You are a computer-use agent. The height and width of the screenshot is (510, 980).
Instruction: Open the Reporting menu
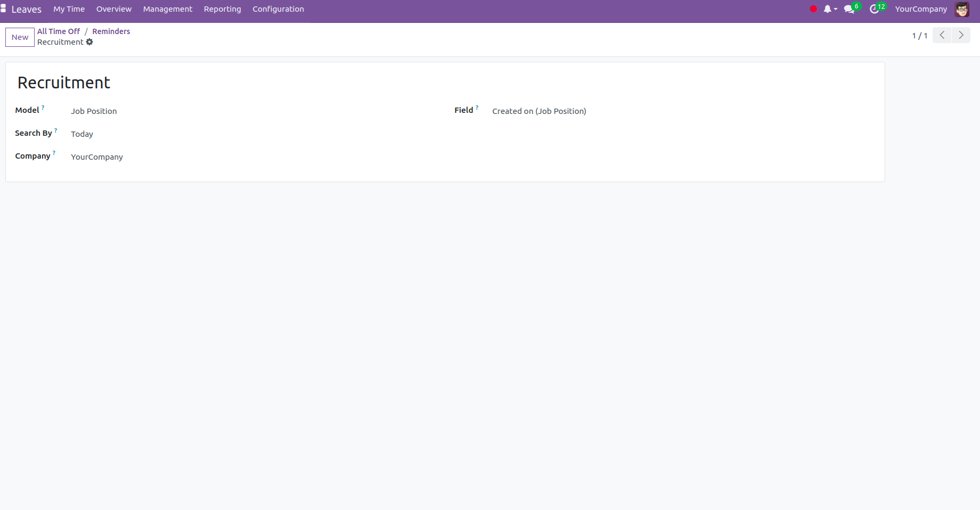[222, 9]
